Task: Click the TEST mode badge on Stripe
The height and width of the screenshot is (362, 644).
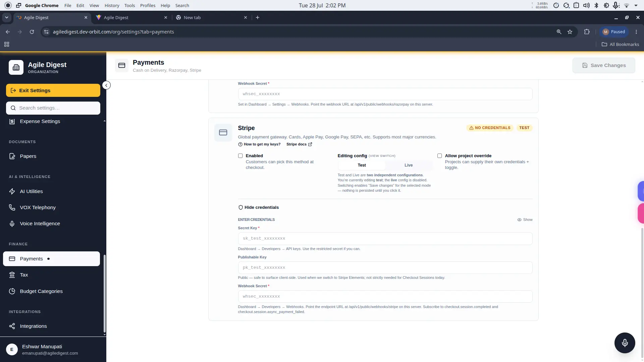Action: click(524, 128)
